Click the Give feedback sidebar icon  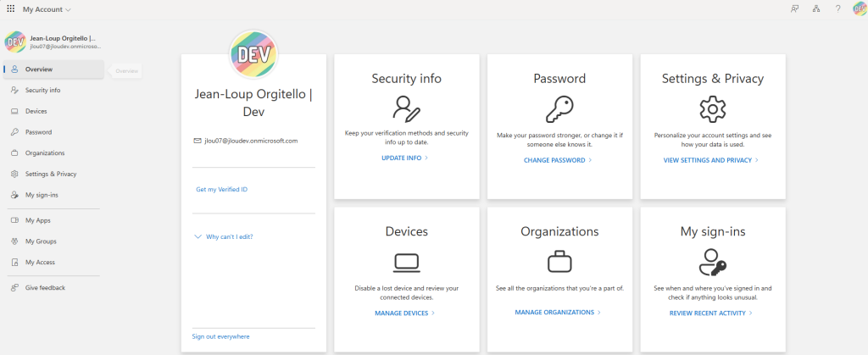(x=15, y=288)
